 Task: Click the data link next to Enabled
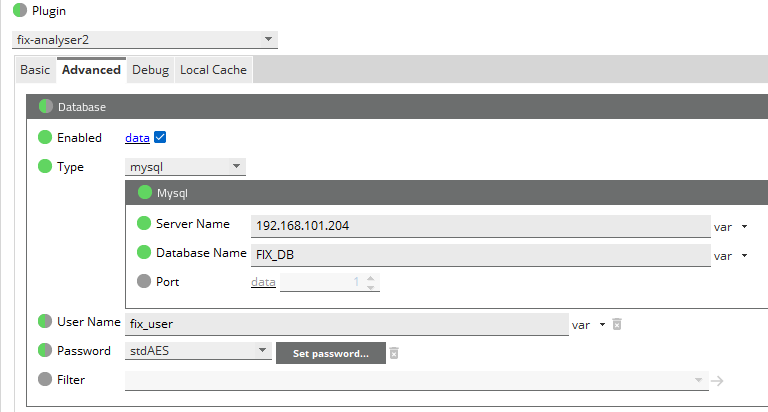[x=136, y=138]
